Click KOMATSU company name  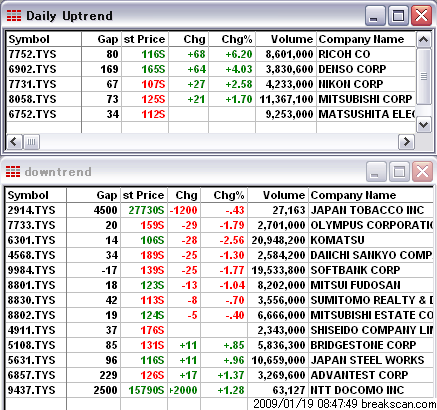point(337,240)
